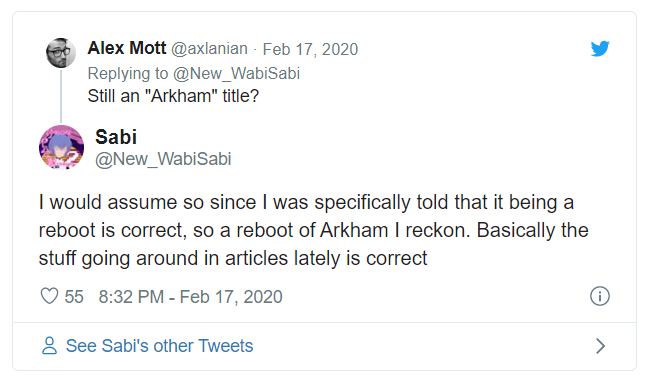Screen dimensions: 649x384
Task: Open Alex Mott's profile picture
Action: (x=61, y=53)
